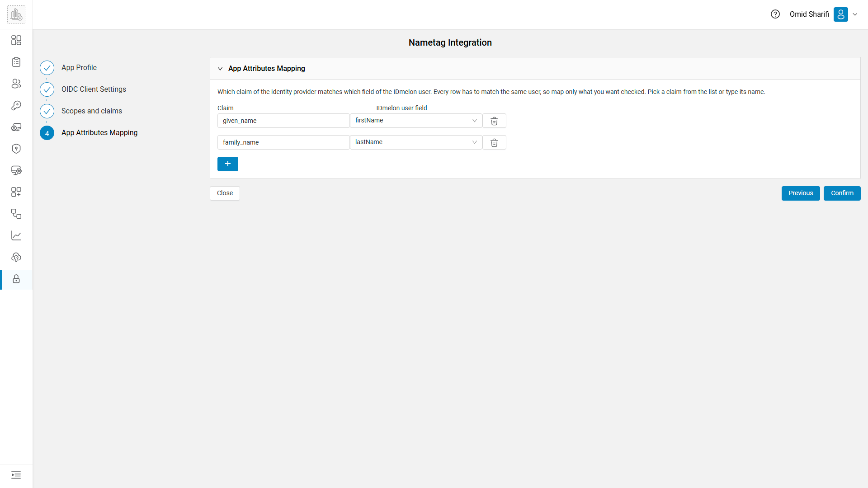The image size is (868, 488).
Task: Click the IDmelon user field label
Action: point(401,108)
